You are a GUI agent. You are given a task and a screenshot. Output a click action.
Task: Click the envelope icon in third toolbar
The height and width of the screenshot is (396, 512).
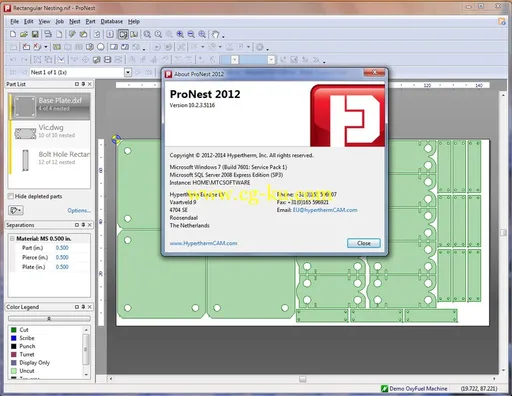click(61, 60)
